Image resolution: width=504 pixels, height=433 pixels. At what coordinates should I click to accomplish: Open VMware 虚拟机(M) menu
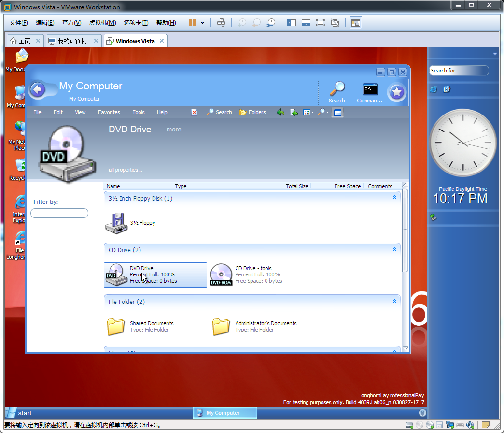point(102,23)
